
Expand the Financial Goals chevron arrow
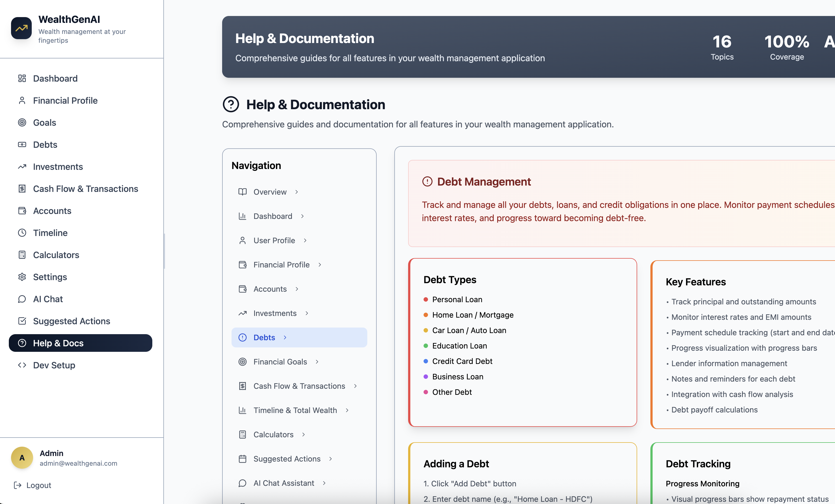coord(317,361)
